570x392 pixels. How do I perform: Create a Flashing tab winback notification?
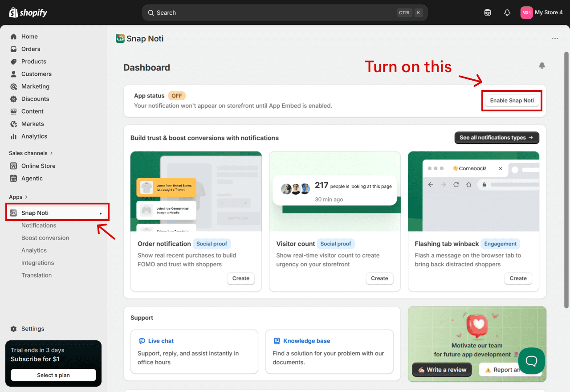click(518, 278)
